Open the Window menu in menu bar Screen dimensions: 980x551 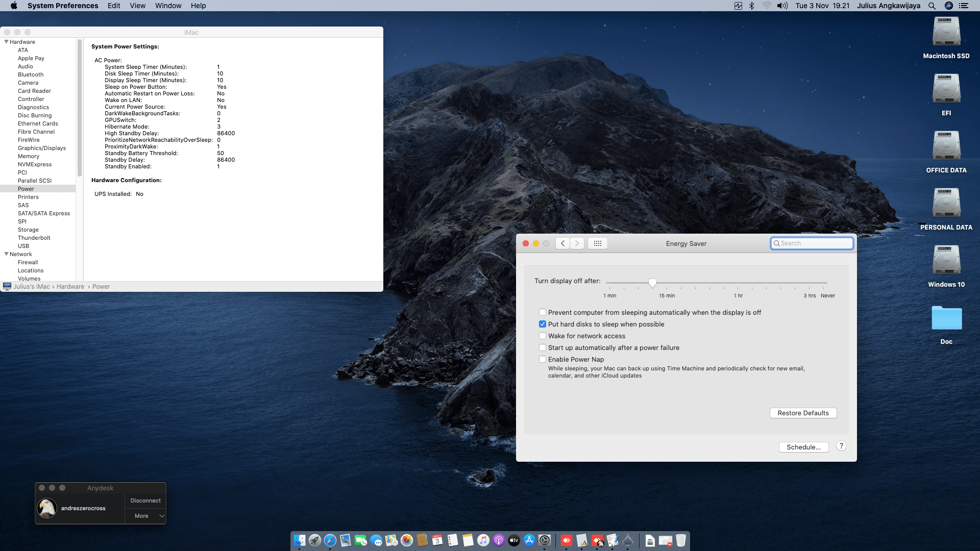coord(168,6)
